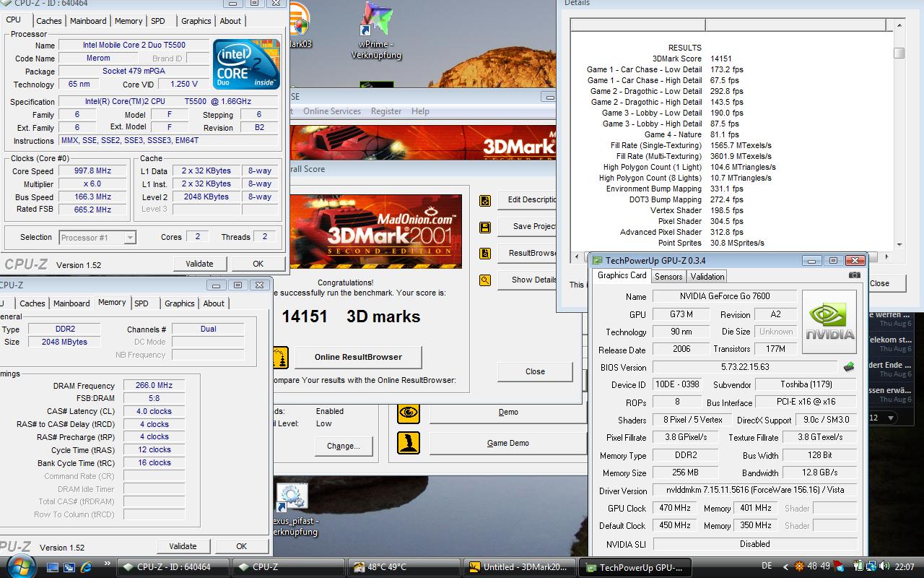Click the Edit Description document icon
Viewport: 924px width, 578px height.
(x=485, y=200)
